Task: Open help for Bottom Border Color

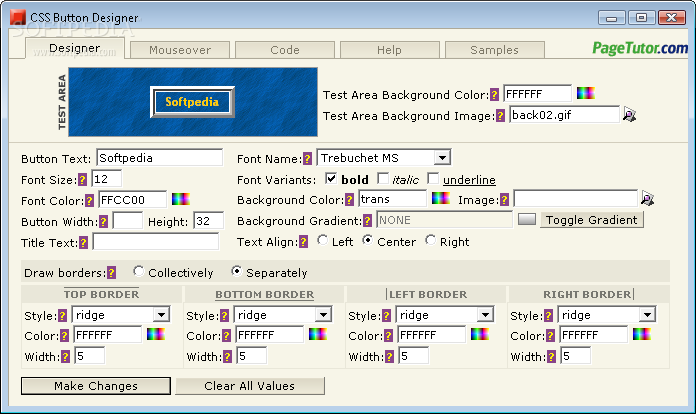Action: 227,335
